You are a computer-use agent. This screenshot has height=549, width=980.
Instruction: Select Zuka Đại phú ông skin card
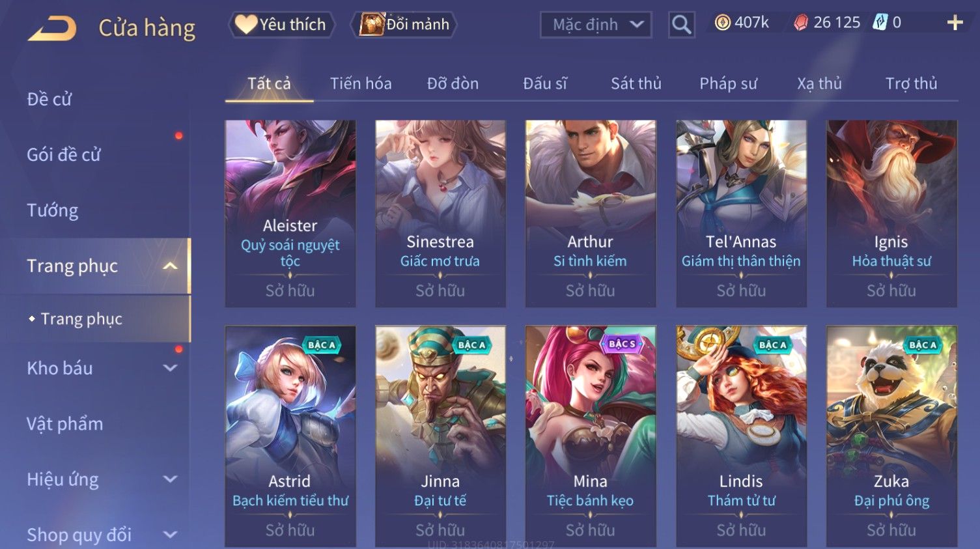coord(891,436)
